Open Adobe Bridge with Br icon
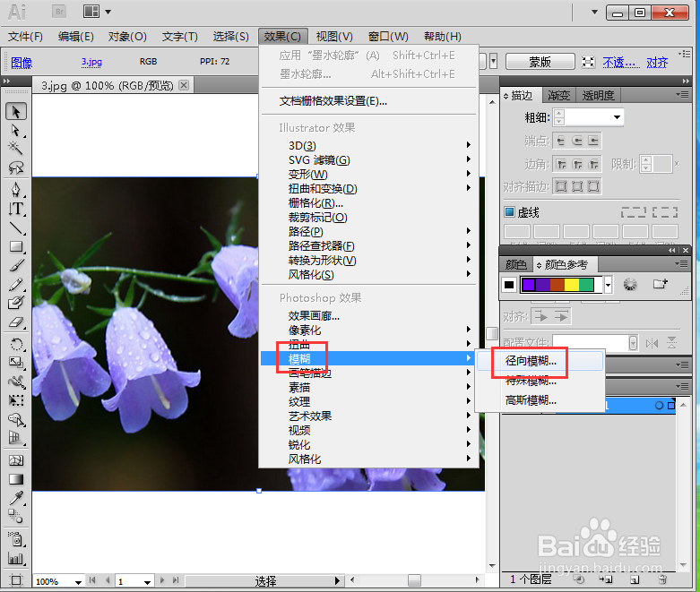This screenshot has width=700, height=592. 59,12
